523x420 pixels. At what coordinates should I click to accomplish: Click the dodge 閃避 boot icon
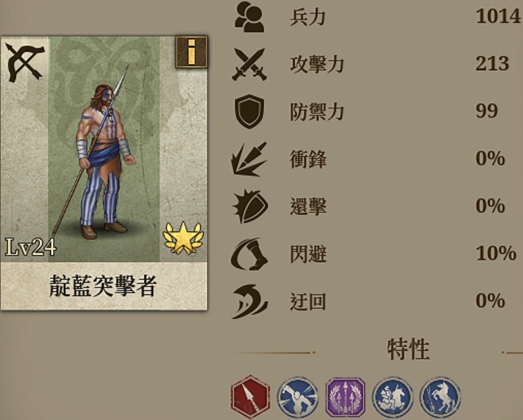(250, 254)
